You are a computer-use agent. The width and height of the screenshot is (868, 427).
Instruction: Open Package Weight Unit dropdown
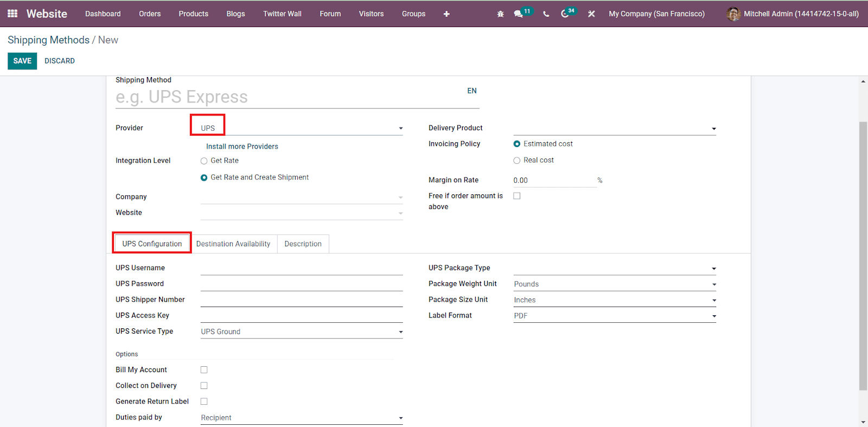coord(615,284)
